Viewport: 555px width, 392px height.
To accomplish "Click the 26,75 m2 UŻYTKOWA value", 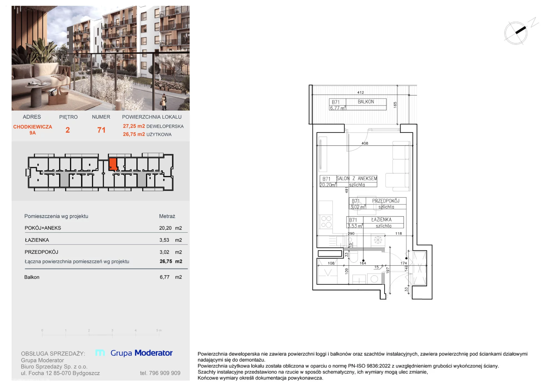I will (147, 134).
